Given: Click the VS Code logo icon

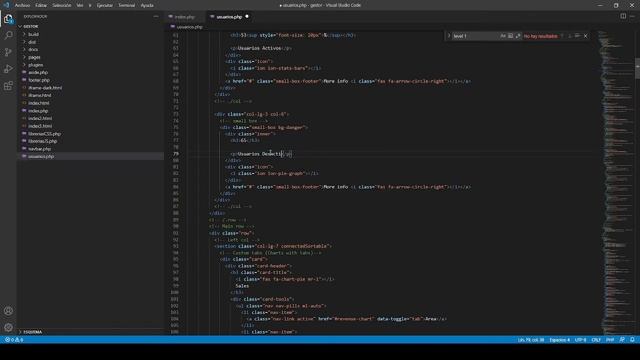Looking at the screenshot, I should [x=6, y=5].
